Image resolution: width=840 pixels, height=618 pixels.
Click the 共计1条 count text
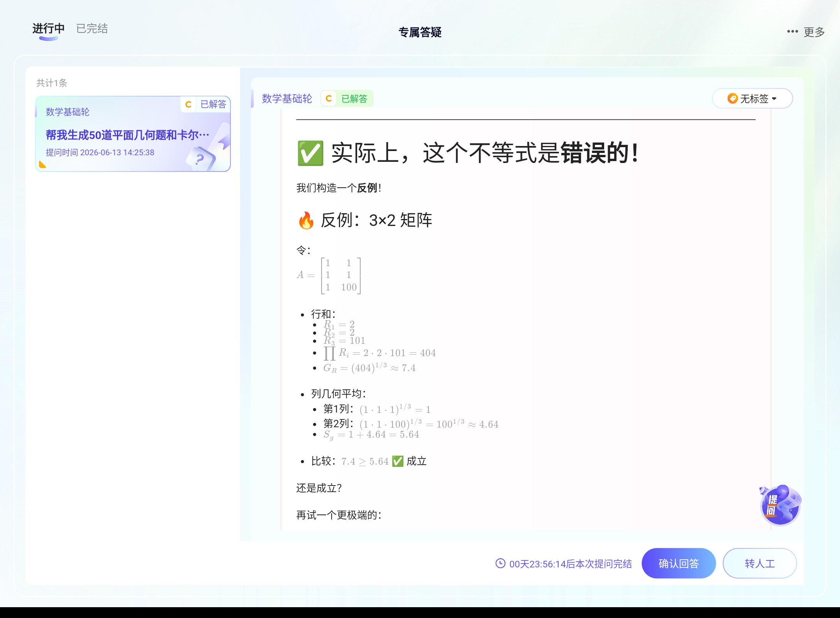[x=52, y=83]
